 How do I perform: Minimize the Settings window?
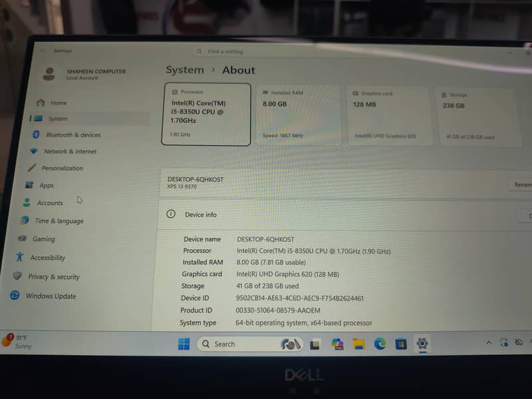click(x=510, y=53)
